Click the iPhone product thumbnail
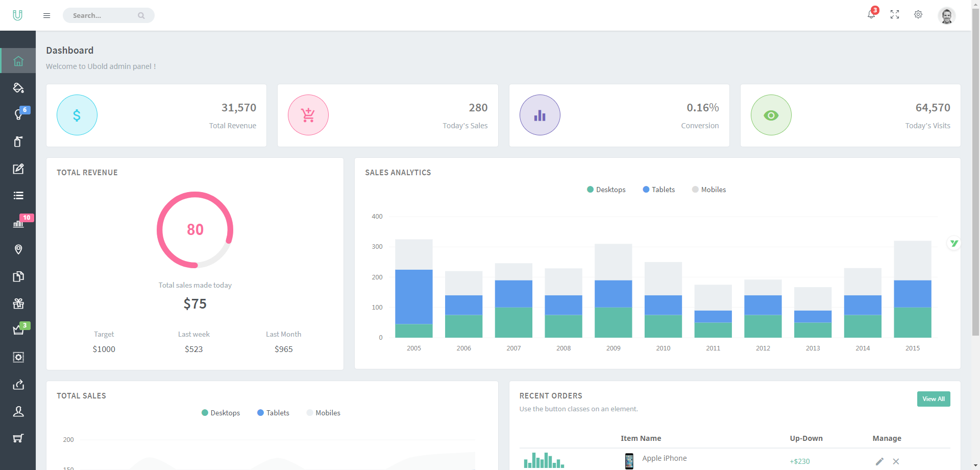This screenshot has height=470, width=980. click(x=629, y=461)
